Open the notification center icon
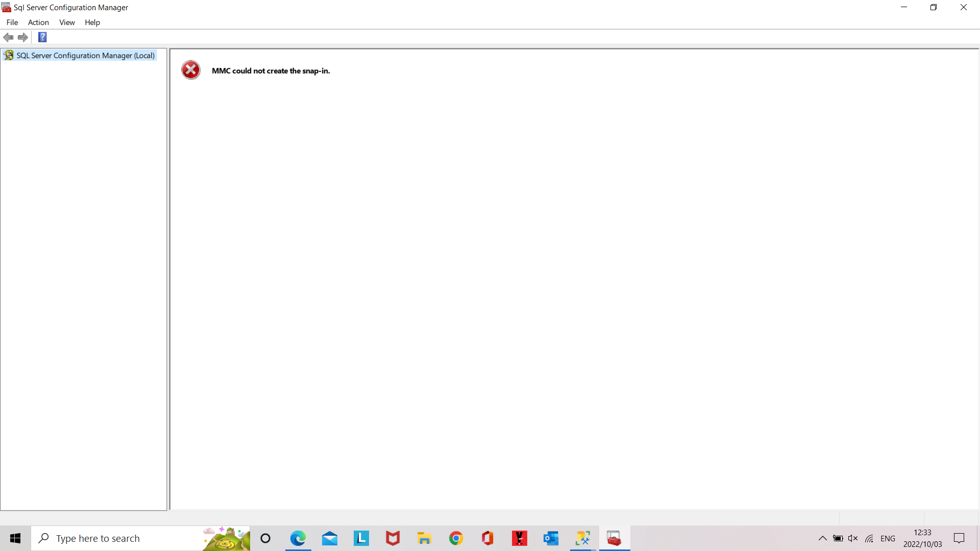Screen dimensions: 980x551 (x=959, y=538)
